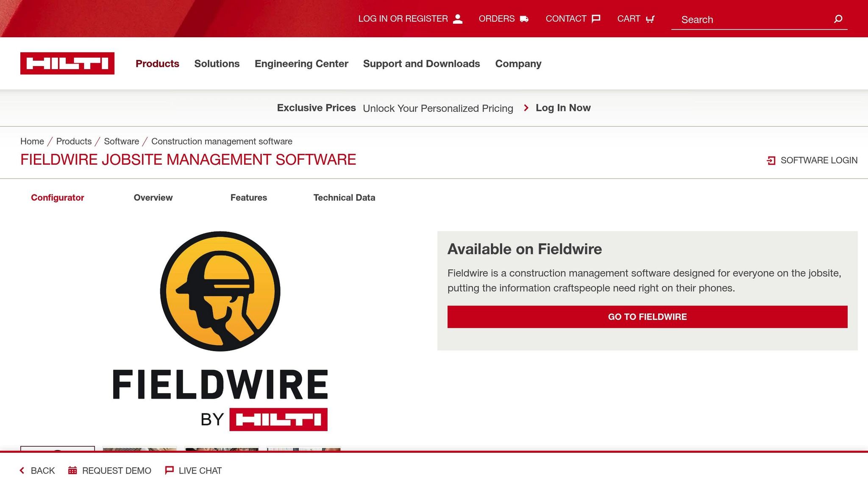Image resolution: width=868 pixels, height=488 pixels.
Task: Click Home in the breadcrumb
Action: pyautogui.click(x=32, y=141)
